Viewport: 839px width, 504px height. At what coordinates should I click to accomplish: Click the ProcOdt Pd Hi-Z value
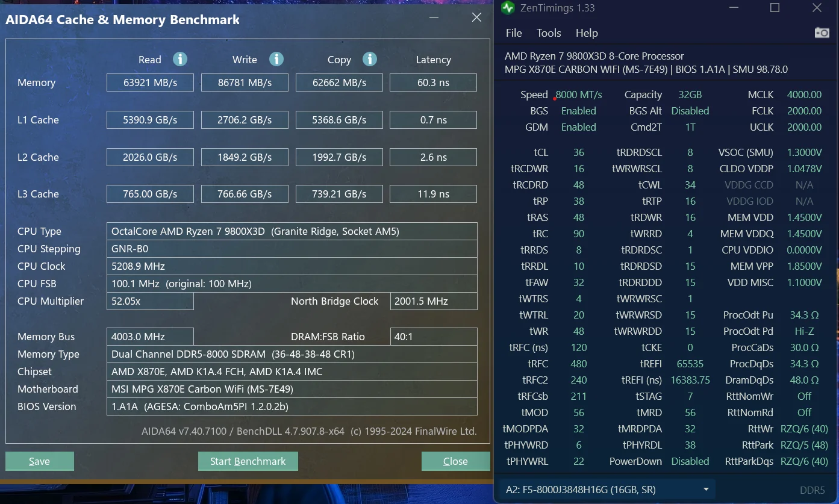804,331
